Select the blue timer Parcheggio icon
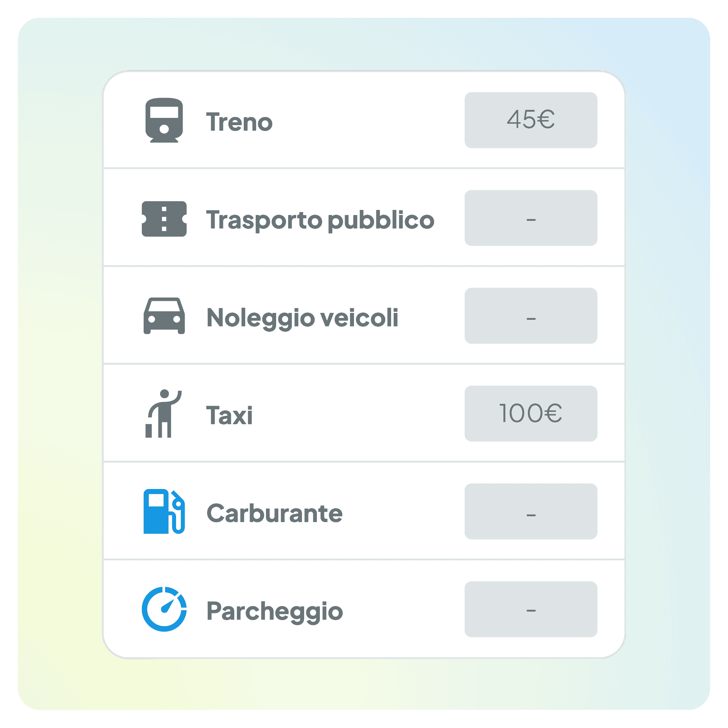The height and width of the screenshot is (728, 728). (164, 609)
